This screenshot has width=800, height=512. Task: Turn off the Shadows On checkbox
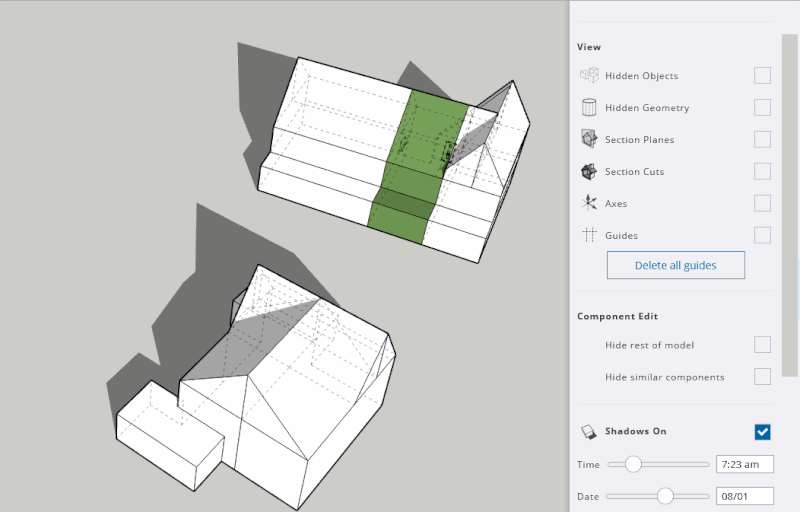pos(762,432)
